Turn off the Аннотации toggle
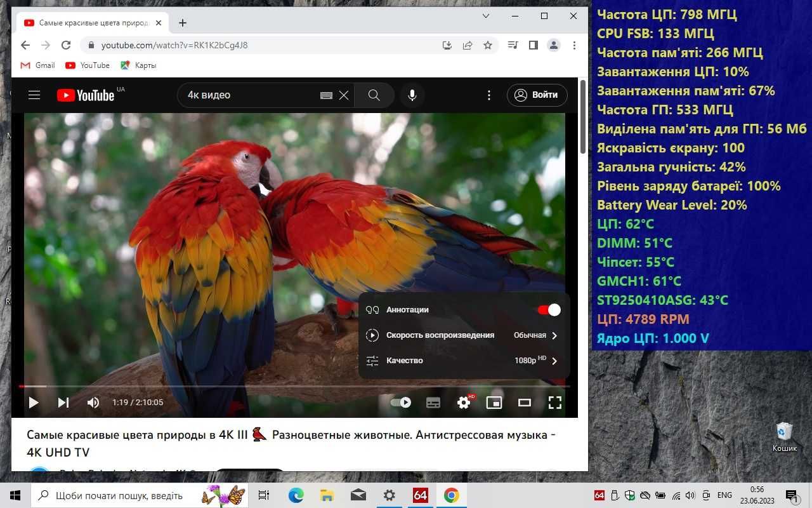The image size is (812, 508). (x=549, y=310)
